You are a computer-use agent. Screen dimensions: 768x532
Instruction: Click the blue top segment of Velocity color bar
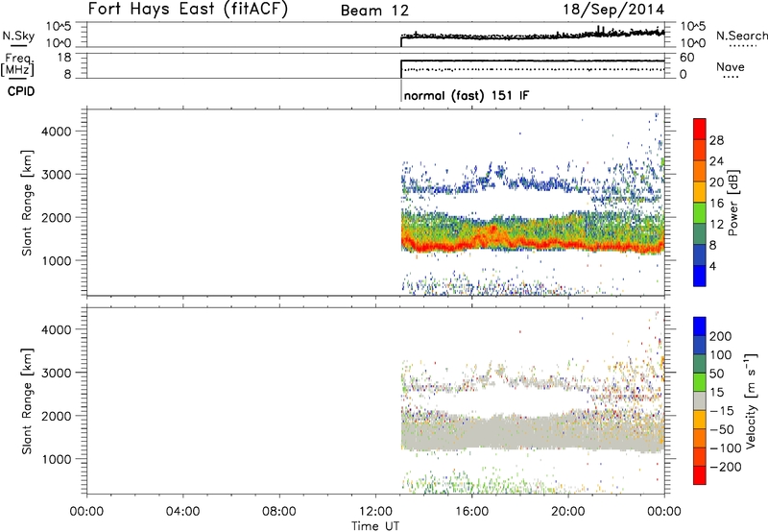(x=700, y=326)
